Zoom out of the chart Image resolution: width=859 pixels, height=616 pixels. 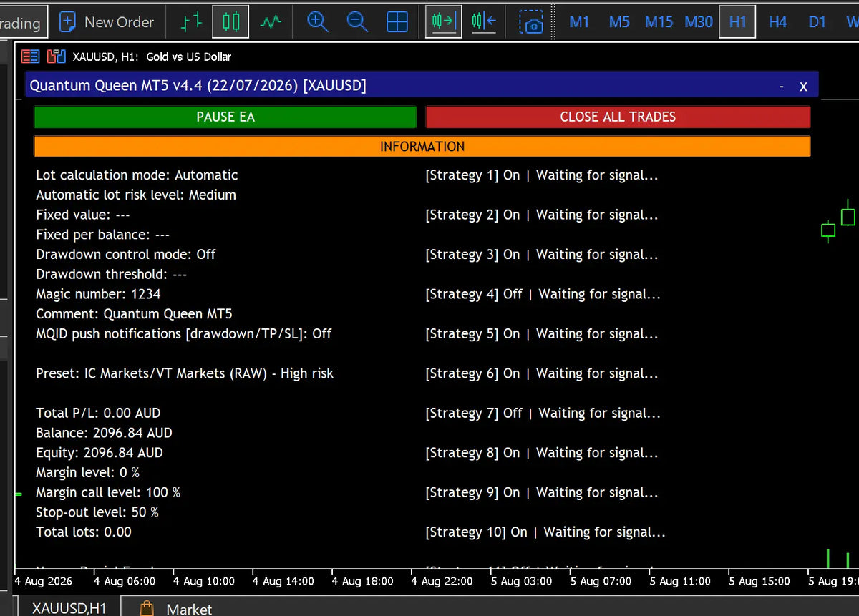point(357,22)
